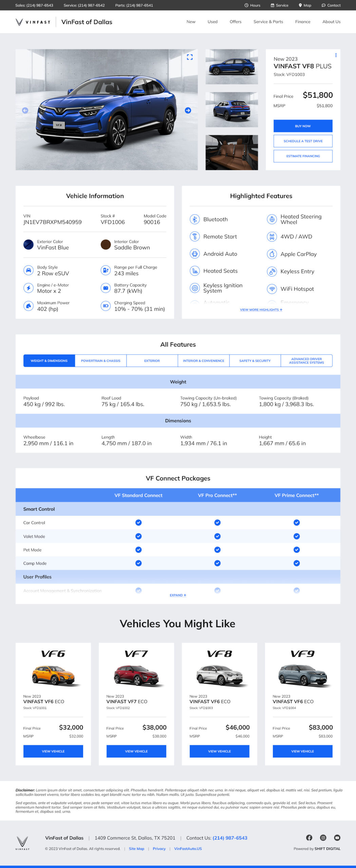Click the Battery Capacity icon
This screenshot has width=356, height=868.
106,288
